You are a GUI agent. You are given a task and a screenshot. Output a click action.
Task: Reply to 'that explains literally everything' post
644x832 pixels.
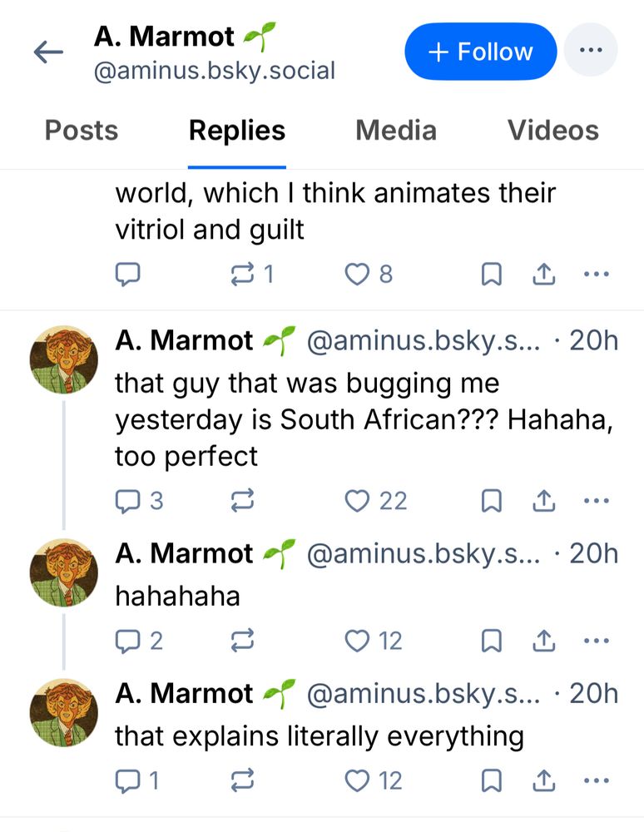[126, 780]
